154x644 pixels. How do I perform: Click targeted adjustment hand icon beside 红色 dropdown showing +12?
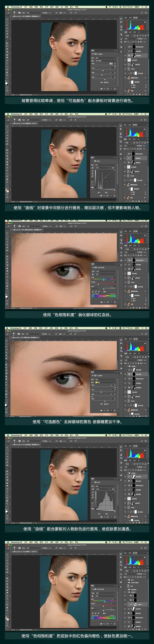93,596
